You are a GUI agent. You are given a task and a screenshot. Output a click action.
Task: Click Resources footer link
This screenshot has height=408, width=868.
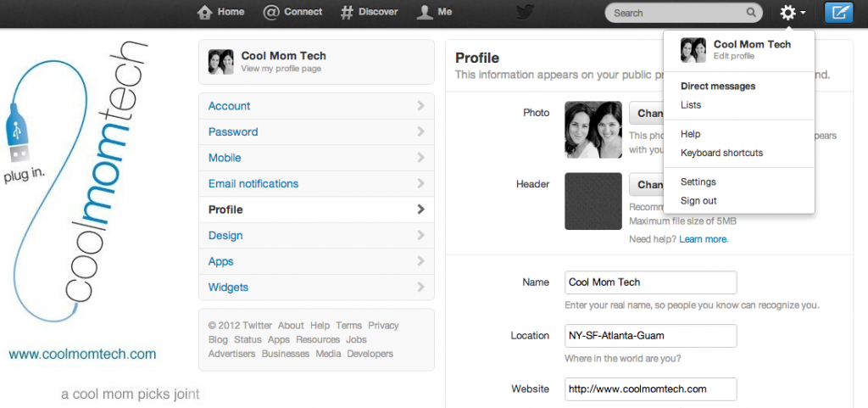coord(318,339)
